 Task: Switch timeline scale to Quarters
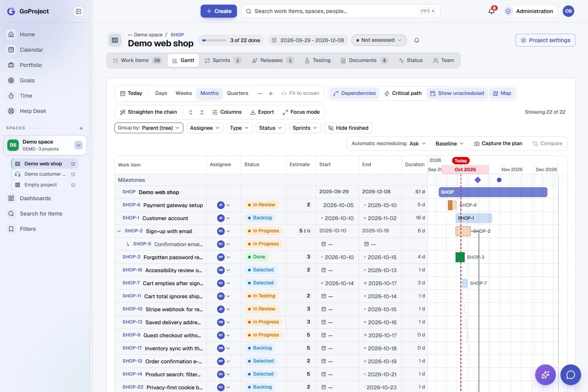tap(237, 93)
